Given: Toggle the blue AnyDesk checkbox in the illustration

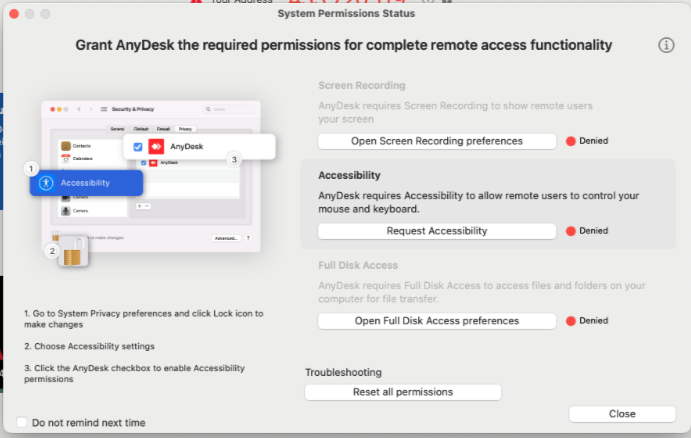Looking at the screenshot, I should tap(138, 147).
